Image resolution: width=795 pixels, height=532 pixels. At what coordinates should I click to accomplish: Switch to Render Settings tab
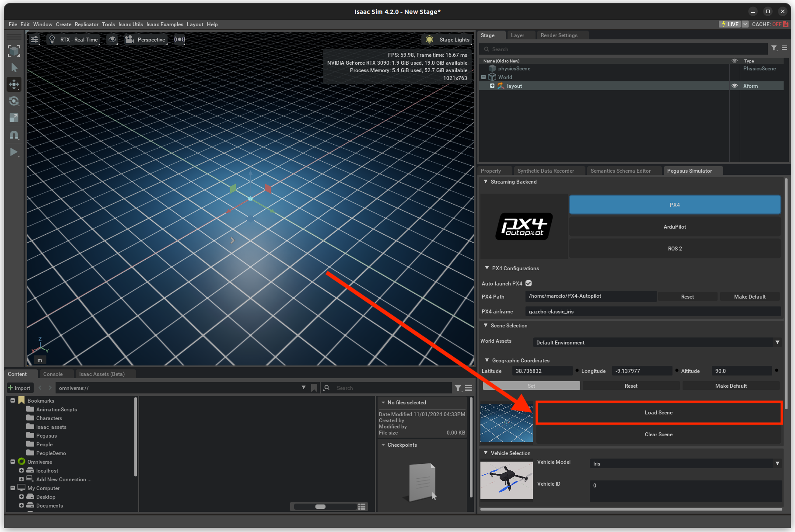tap(559, 35)
